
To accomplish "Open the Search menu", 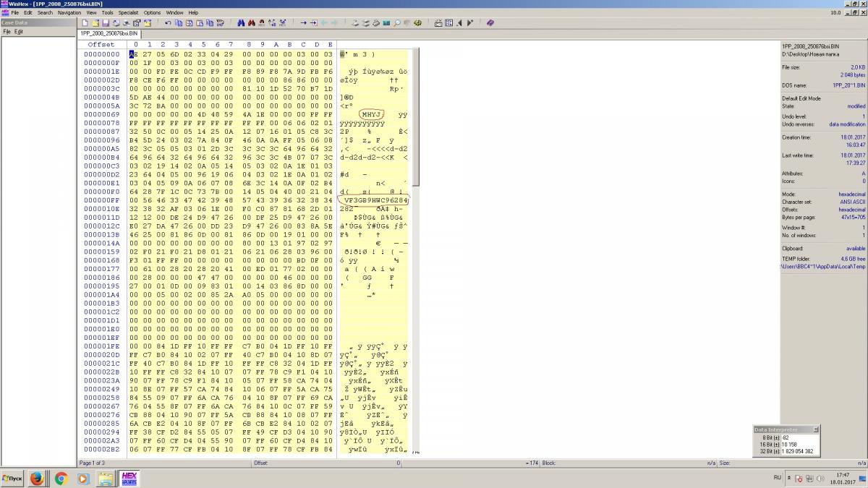I will coord(45,12).
